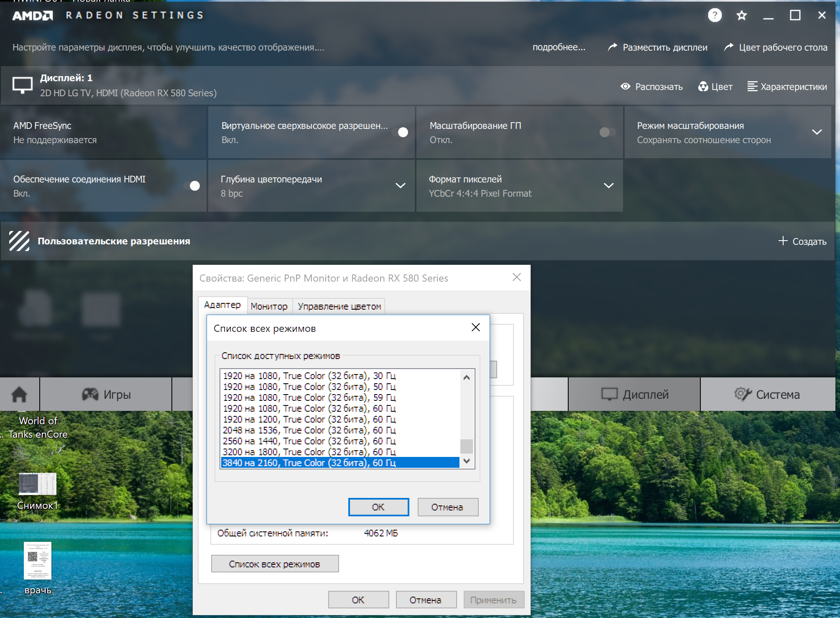Screen dimensions: 840x618
Task: Open the Color Depth dropdown
Action: (x=400, y=186)
